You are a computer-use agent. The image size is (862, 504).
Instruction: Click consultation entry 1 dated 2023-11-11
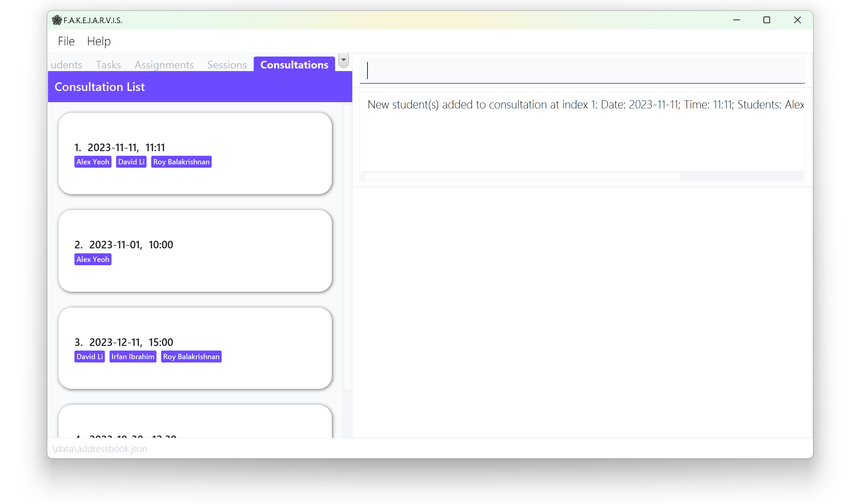tap(195, 152)
